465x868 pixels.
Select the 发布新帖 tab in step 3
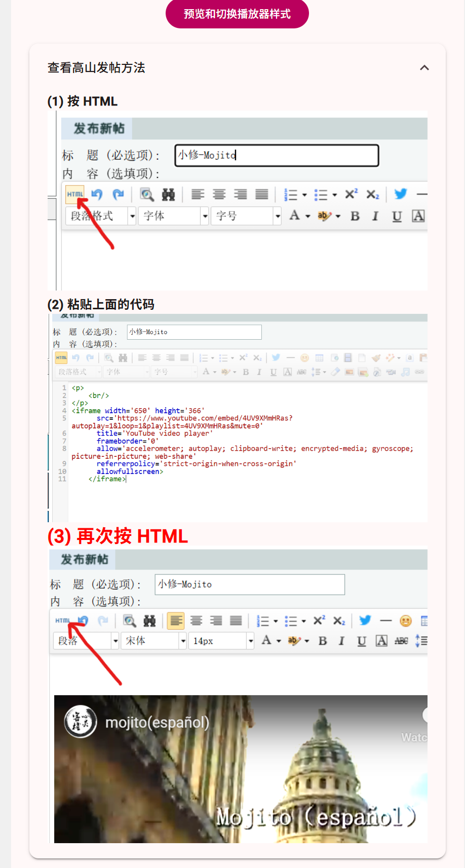(x=84, y=560)
